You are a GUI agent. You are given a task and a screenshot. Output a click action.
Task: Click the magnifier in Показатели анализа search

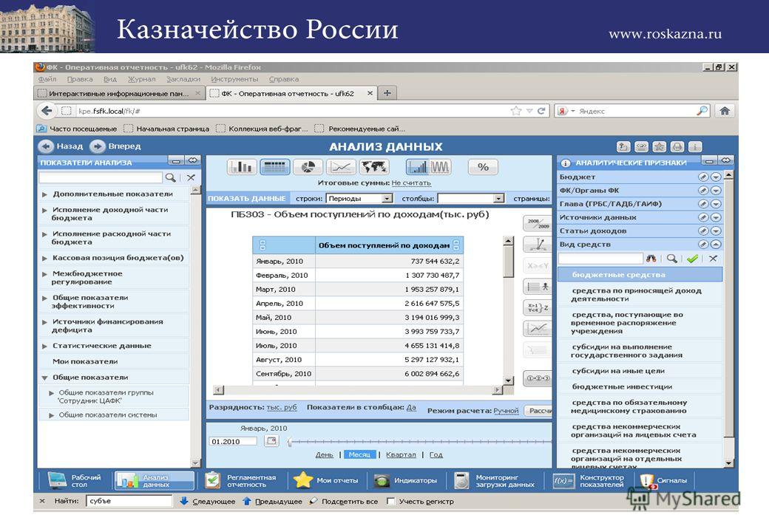[170, 177]
